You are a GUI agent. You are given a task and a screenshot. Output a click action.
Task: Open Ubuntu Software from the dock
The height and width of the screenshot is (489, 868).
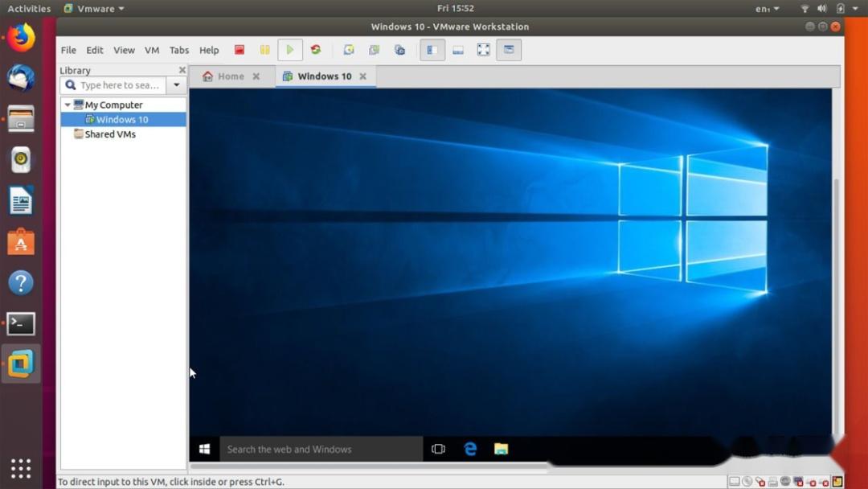click(x=21, y=242)
